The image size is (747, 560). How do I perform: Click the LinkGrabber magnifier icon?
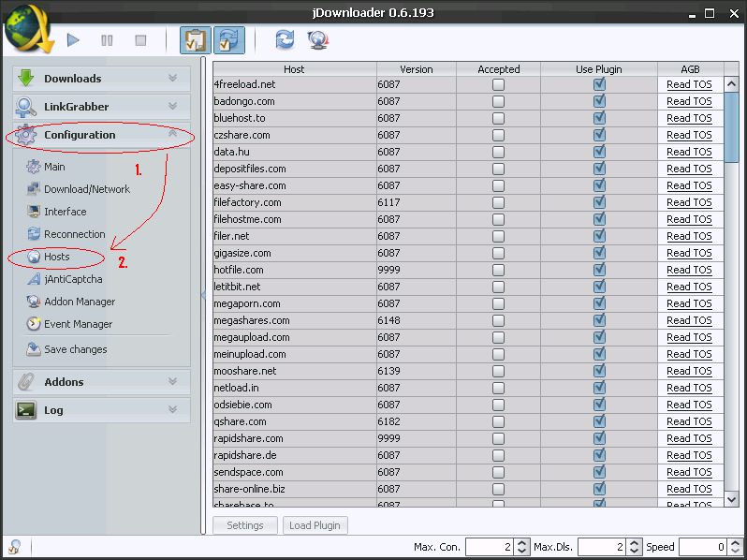pyautogui.click(x=25, y=107)
